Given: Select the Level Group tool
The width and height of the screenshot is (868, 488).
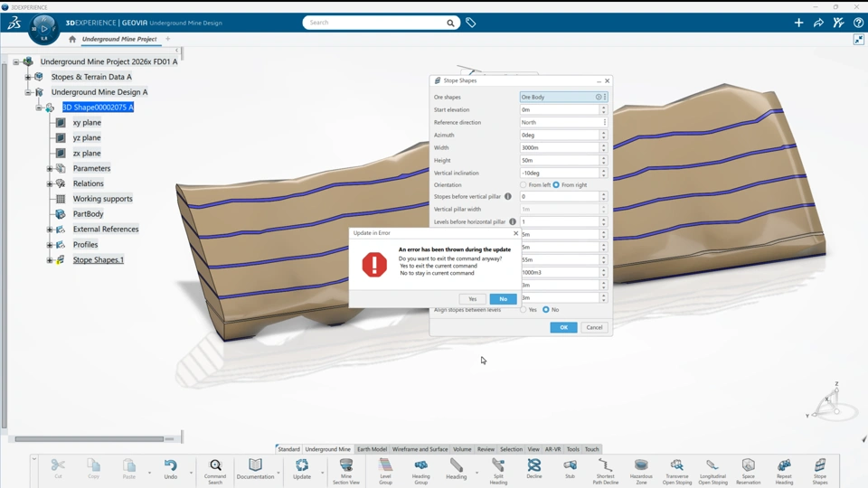Looking at the screenshot, I should 385,472.
